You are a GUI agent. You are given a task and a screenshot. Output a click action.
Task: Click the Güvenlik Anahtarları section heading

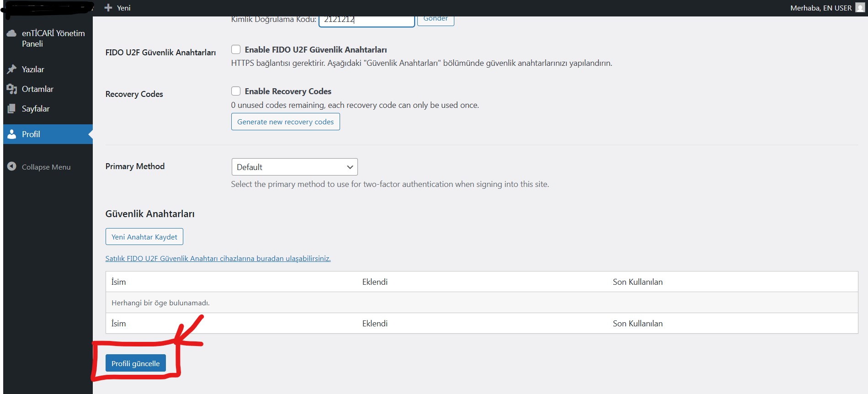150,214
